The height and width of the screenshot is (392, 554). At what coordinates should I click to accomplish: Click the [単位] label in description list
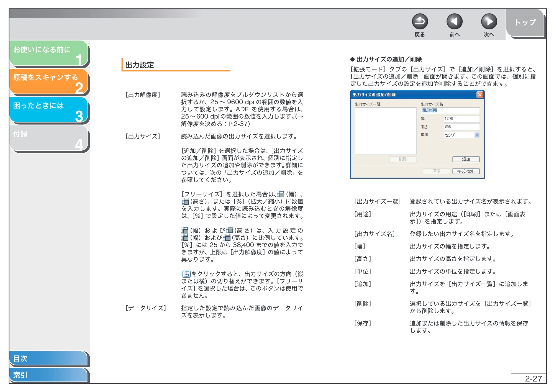tap(363, 271)
